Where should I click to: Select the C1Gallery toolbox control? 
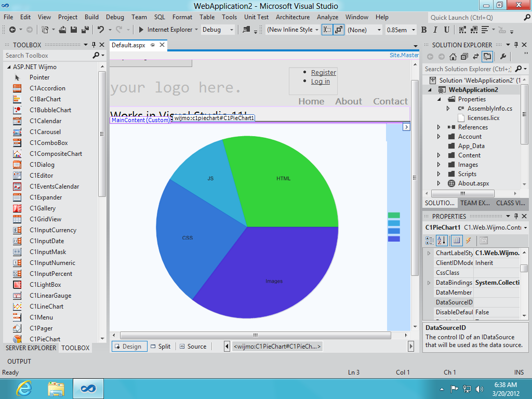coord(43,208)
